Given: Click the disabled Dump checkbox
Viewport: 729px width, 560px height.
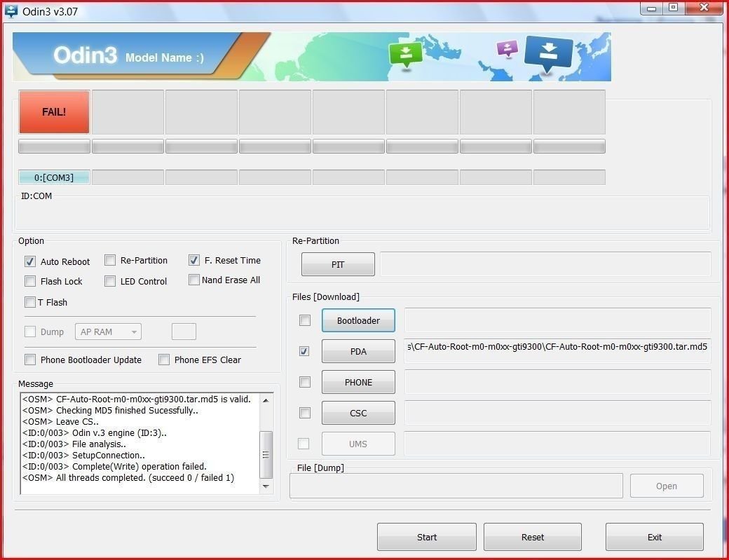Looking at the screenshot, I should pos(30,332).
